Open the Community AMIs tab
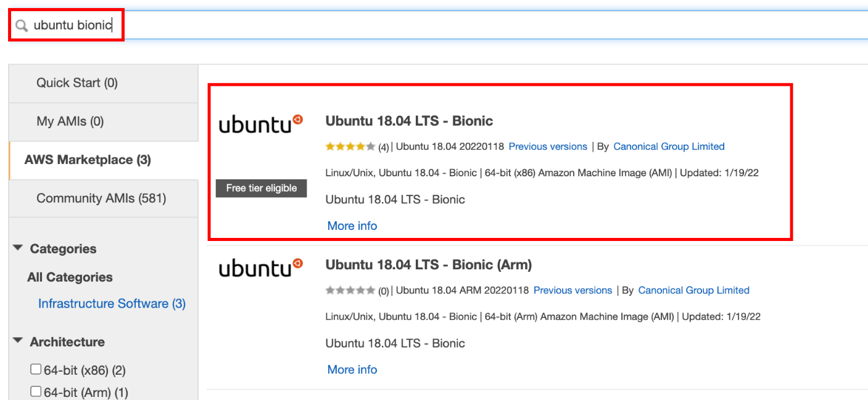 [x=101, y=198]
